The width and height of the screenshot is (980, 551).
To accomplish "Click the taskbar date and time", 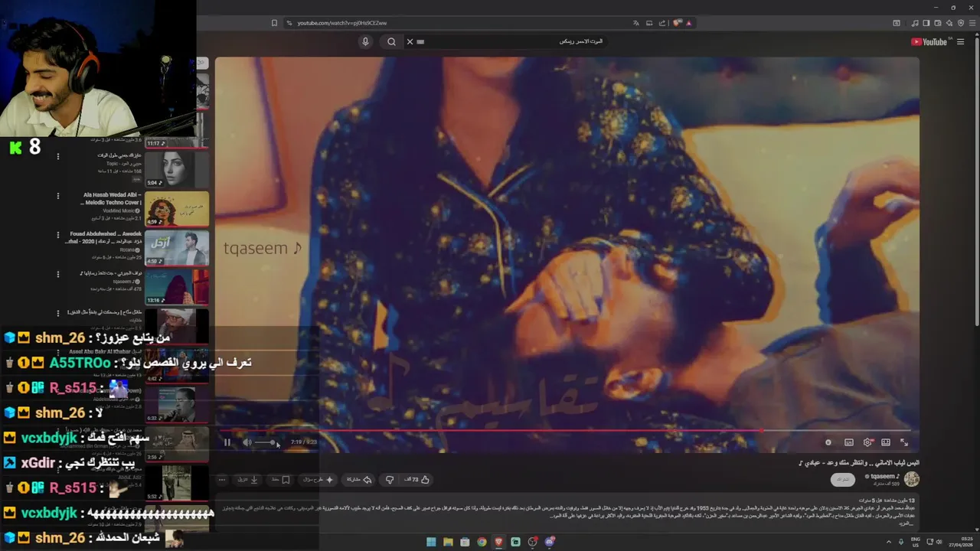I will point(960,542).
